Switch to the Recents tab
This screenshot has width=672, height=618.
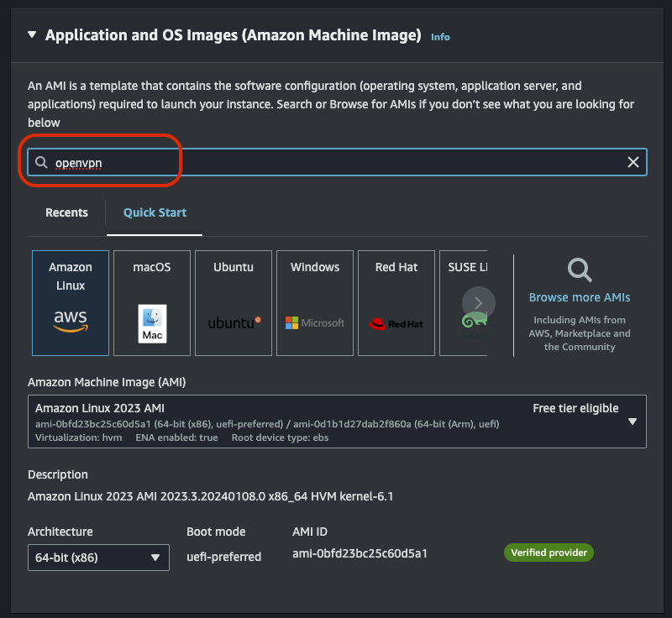click(x=66, y=212)
